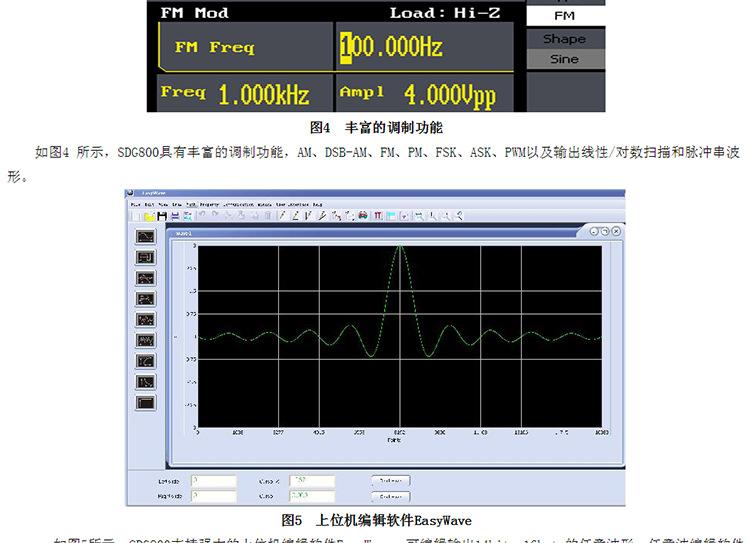Click the magnifier zoom icon in toolbar
Image resolution: width=750 pixels, height=543 pixels.
419,215
